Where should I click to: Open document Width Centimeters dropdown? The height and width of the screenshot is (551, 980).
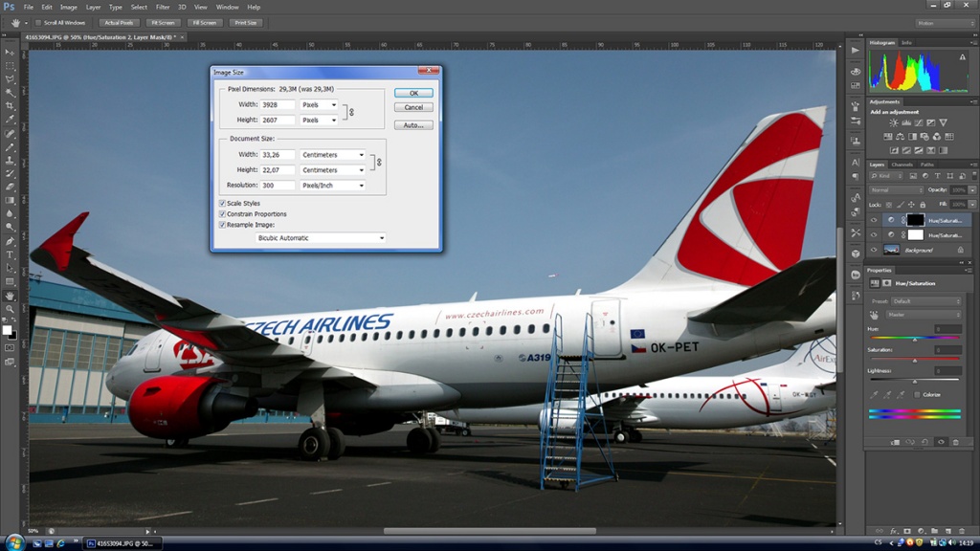[x=332, y=155]
